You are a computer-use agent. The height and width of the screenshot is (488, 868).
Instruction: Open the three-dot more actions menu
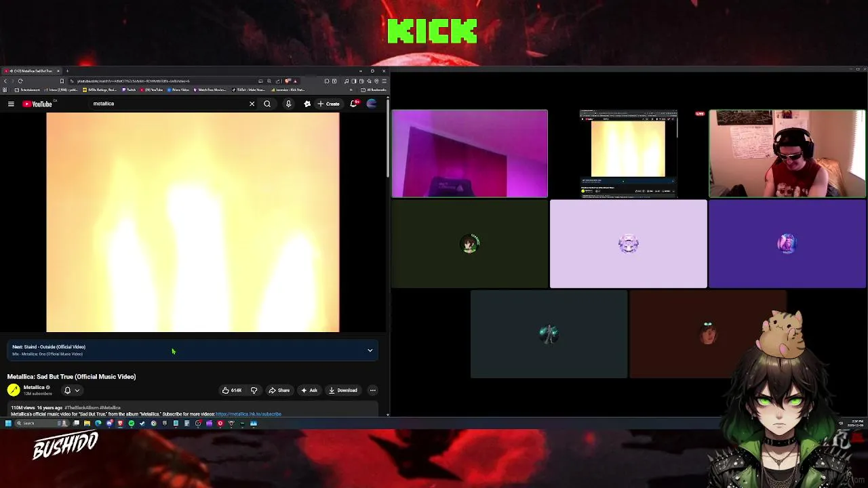[x=372, y=390]
